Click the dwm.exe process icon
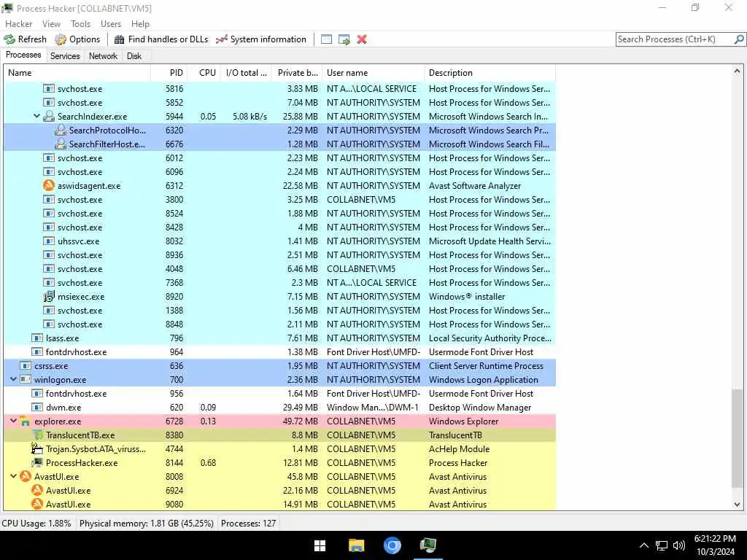Image resolution: width=747 pixels, height=560 pixels. pyautogui.click(x=37, y=407)
